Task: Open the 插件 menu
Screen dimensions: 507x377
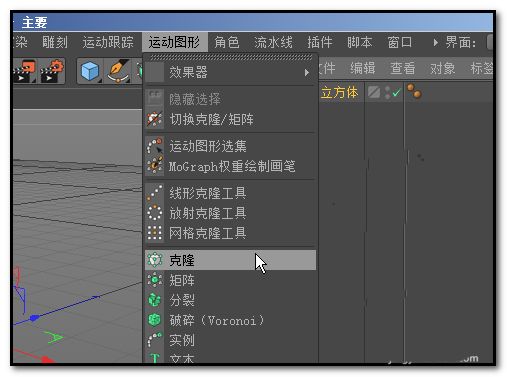Action: 320,42
